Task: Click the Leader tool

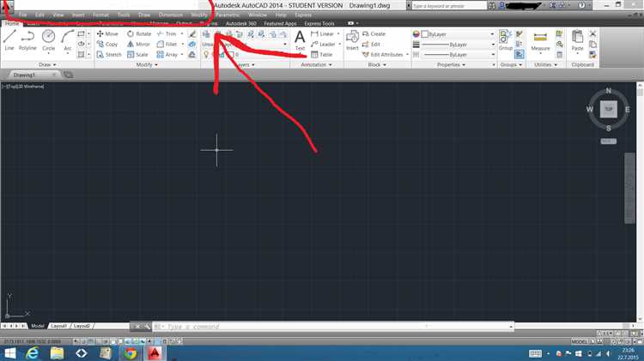Action: point(323,44)
